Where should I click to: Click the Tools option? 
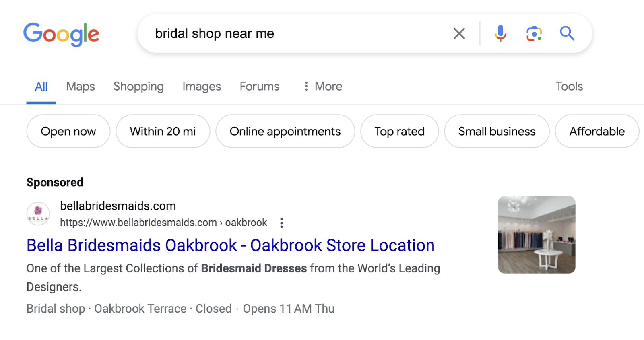569,86
